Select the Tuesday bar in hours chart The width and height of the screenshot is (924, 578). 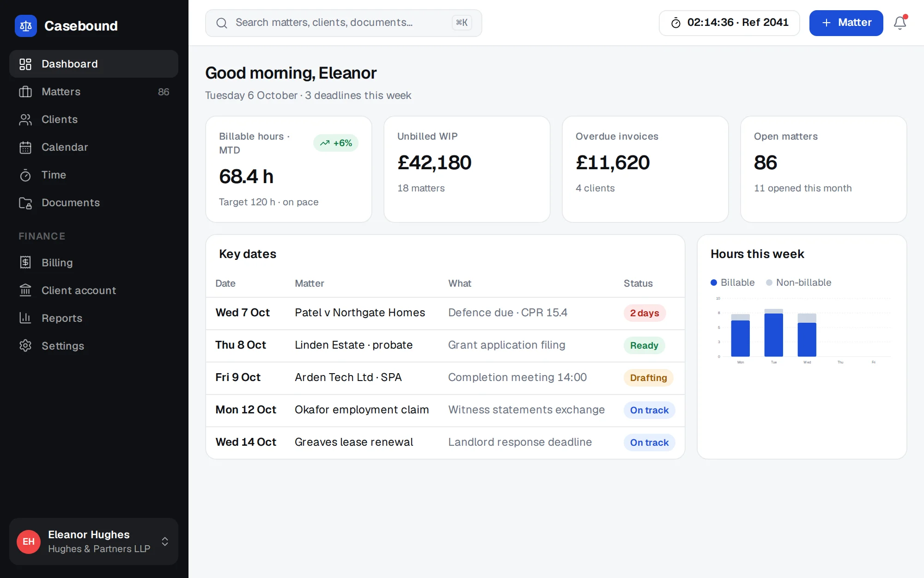[x=774, y=332]
